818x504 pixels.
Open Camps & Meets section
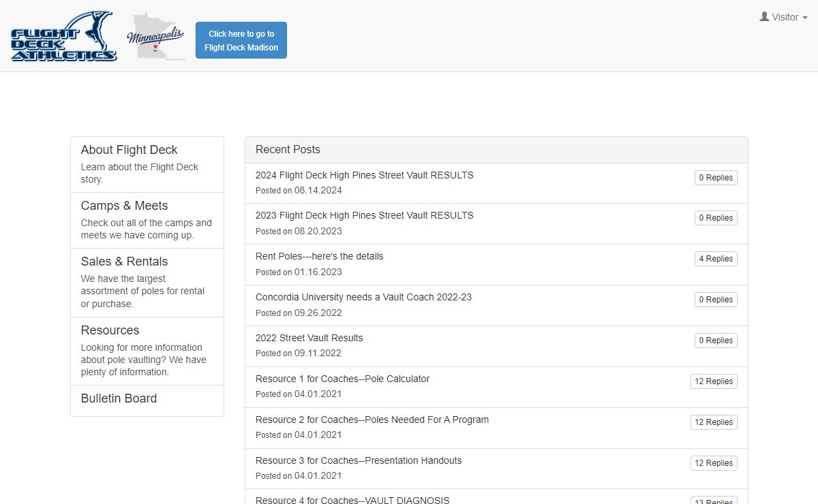(x=147, y=221)
